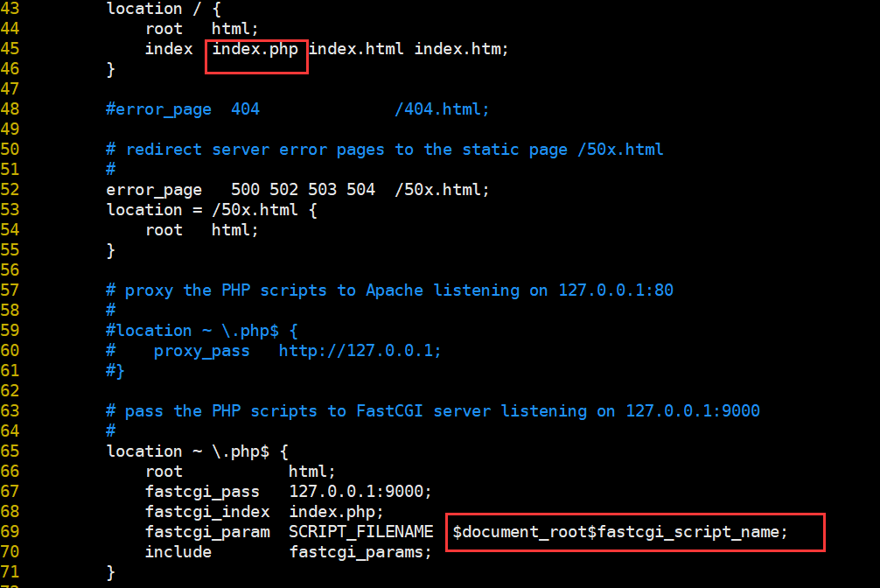880x588 pixels.
Task: Click the fastcgi_params; value on the include line
Action: (x=360, y=552)
